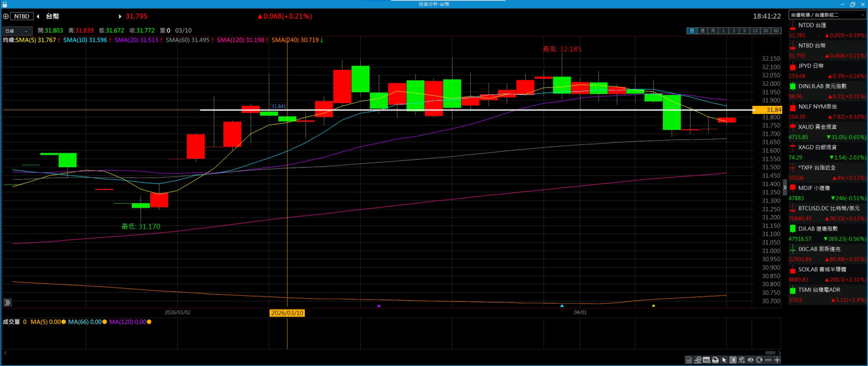Toggle chart visibility with eye icon
Screen dimensions: 868x366
pos(750,360)
